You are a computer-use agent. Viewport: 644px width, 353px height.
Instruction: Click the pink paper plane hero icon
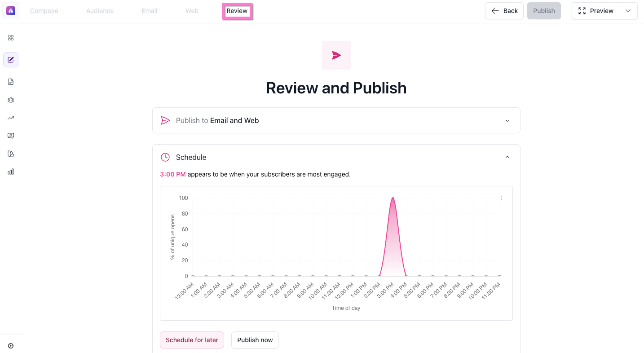(336, 55)
